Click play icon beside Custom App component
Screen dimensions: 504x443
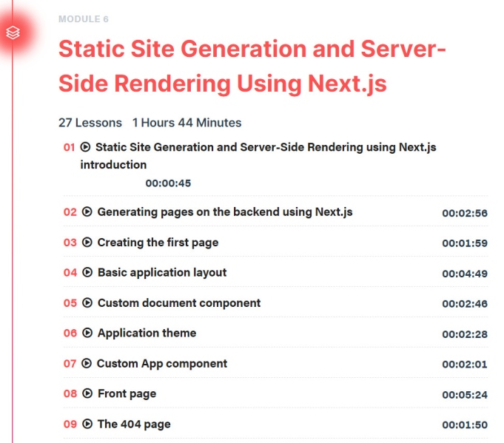(87, 363)
